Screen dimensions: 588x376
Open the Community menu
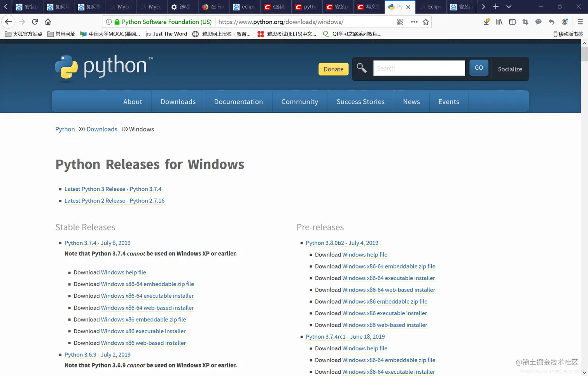click(x=300, y=102)
